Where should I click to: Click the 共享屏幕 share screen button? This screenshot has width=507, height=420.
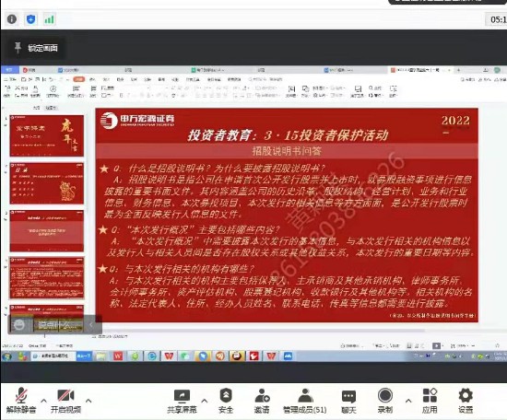(x=182, y=401)
